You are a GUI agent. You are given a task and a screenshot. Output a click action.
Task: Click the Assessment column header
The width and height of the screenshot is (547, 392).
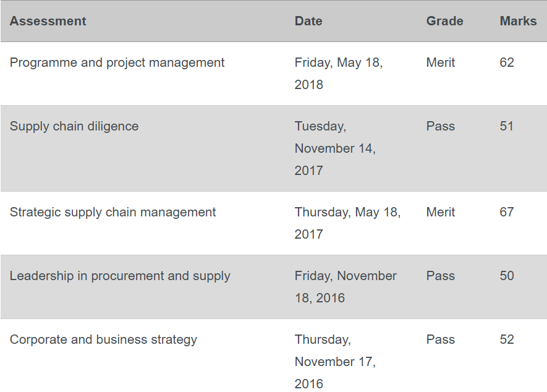(x=48, y=21)
